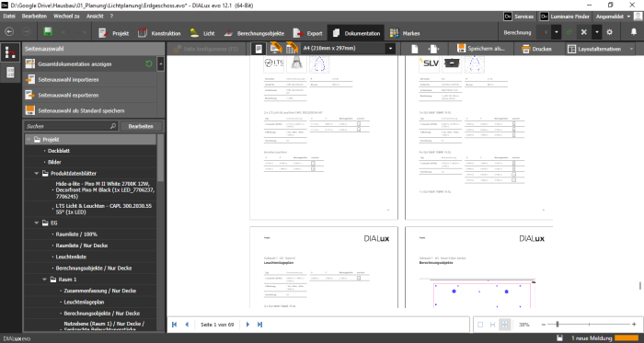Click the zoom slider handle
The width and height of the screenshot is (644, 343).
[558, 325]
